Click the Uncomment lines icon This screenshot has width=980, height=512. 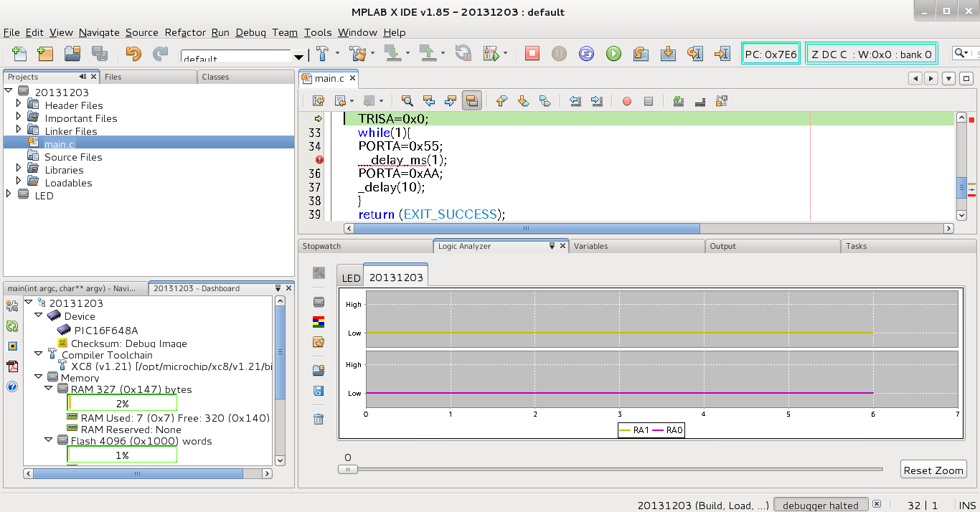(x=700, y=101)
